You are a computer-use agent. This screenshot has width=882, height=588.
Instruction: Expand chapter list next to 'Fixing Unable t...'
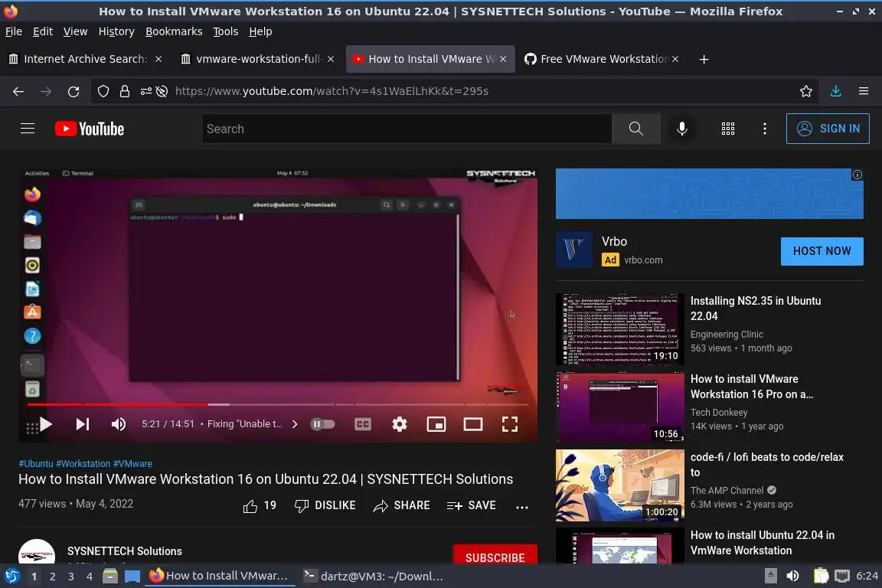click(x=295, y=424)
